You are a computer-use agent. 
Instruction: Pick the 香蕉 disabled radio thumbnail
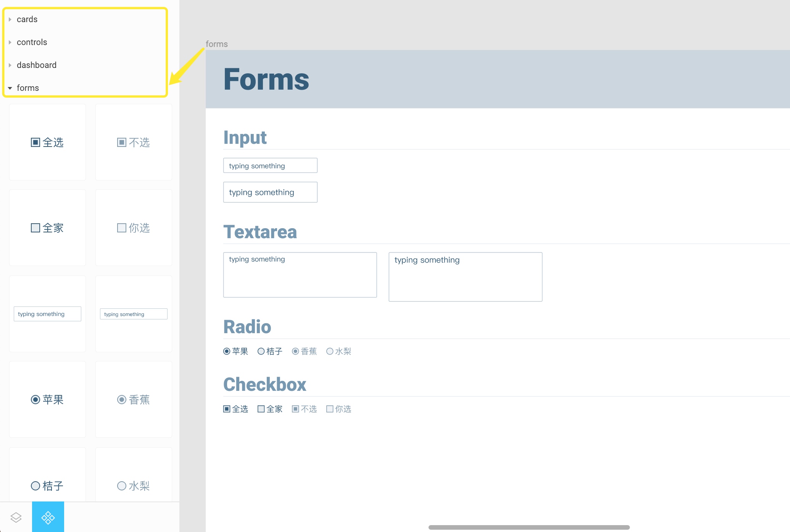[x=134, y=400]
